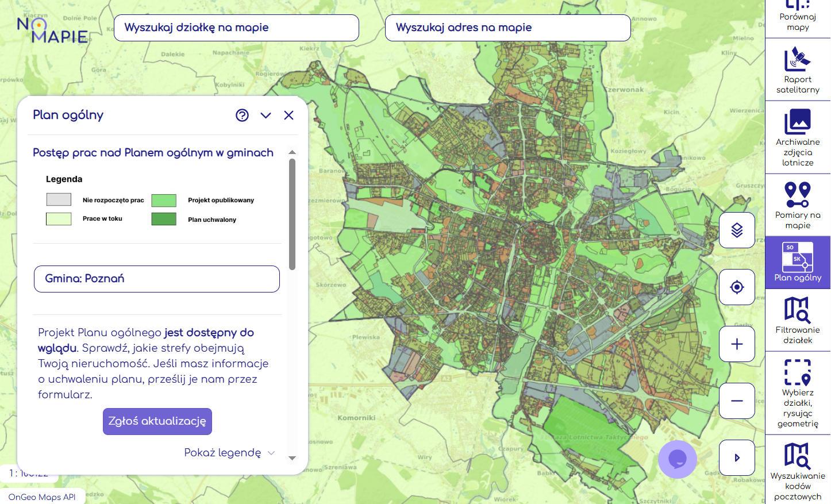This screenshot has width=831, height=504.
Task: Open the map layers button
Action: point(737,230)
